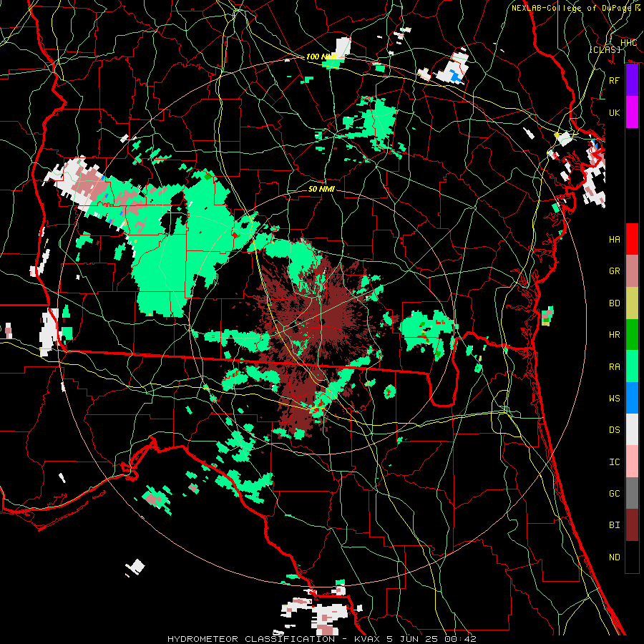The image size is (644, 644).
Task: Select the 'BD' legend label
Action: (614, 303)
